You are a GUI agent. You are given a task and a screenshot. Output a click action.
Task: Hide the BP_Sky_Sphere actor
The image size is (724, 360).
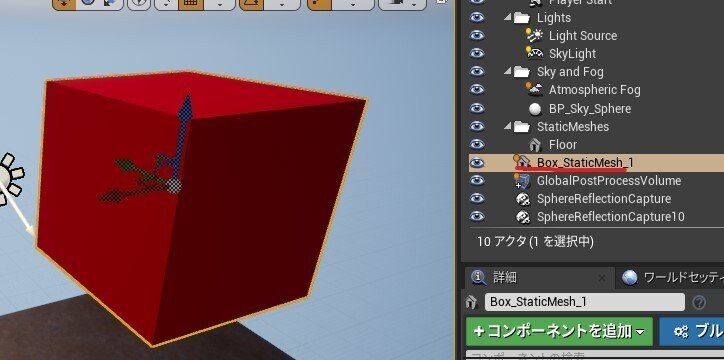tap(477, 108)
